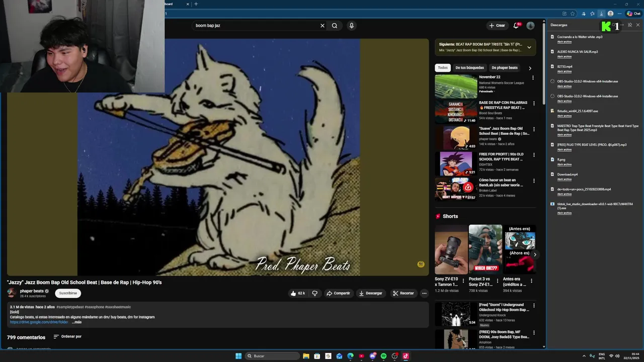Open options for Cómo hacer un beat video
This screenshot has width=644, height=362.
click(533, 181)
